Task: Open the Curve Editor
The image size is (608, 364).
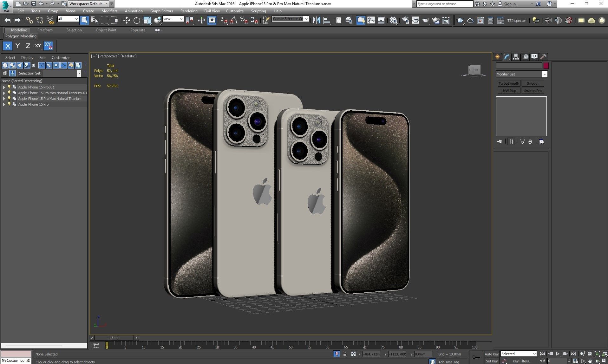Action: 371,20
